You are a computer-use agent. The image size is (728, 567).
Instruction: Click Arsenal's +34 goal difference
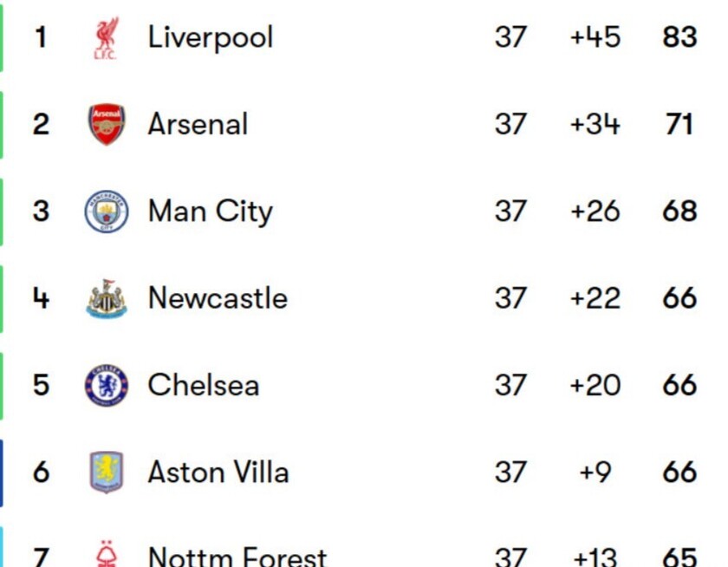(595, 125)
